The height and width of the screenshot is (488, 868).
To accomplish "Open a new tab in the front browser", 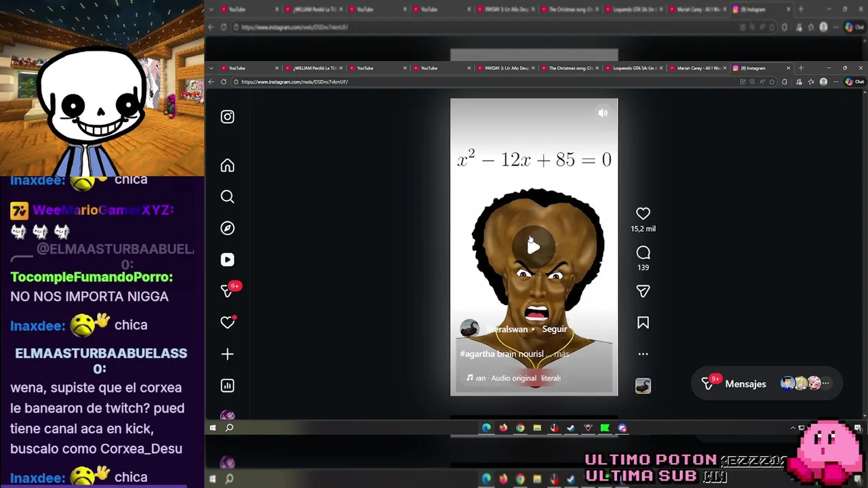I will (801, 68).
